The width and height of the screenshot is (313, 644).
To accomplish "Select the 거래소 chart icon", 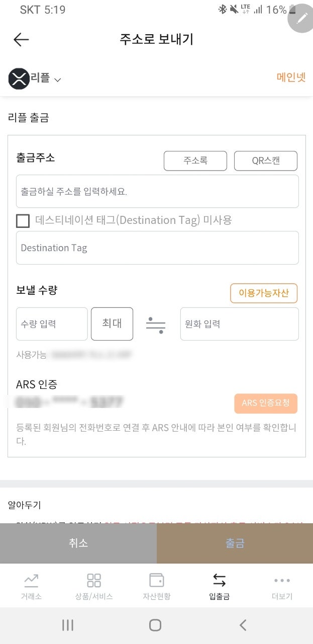I will pos(31,580).
